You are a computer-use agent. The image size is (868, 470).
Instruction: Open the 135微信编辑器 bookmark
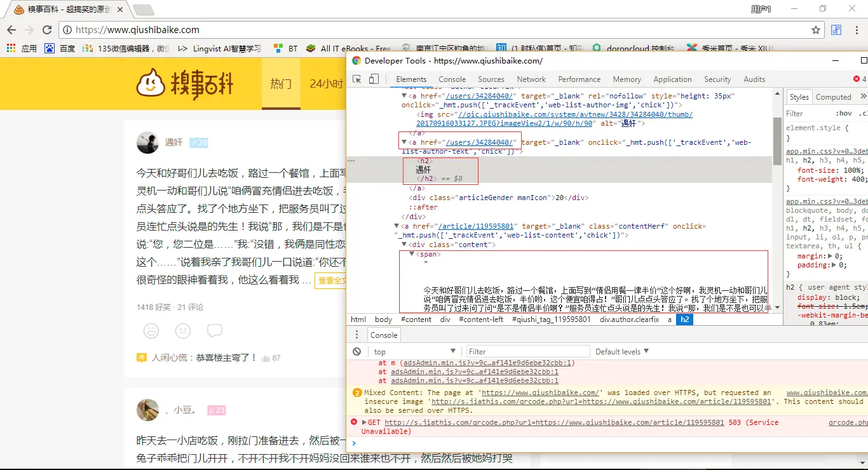[126, 48]
